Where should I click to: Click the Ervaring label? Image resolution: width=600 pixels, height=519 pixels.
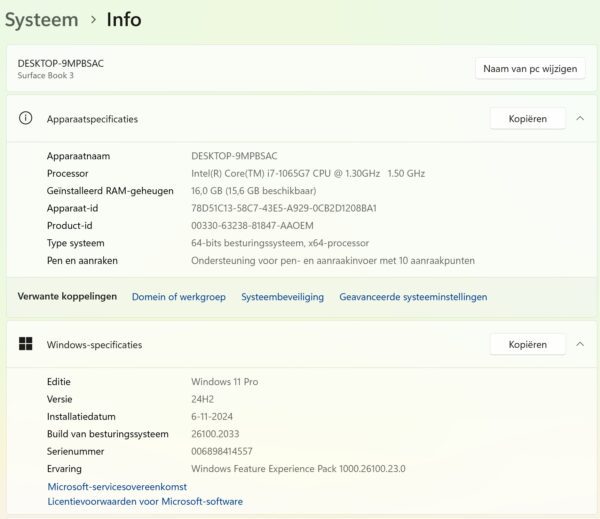(64, 469)
